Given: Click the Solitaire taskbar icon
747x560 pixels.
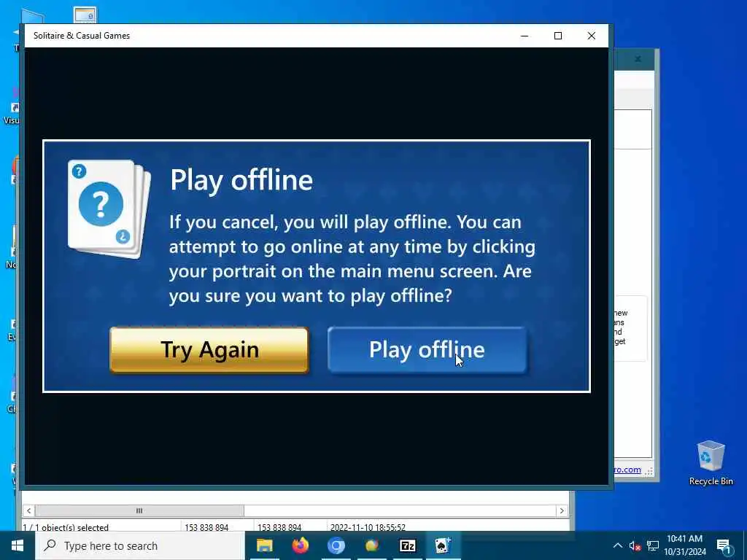Looking at the screenshot, I should 443,545.
